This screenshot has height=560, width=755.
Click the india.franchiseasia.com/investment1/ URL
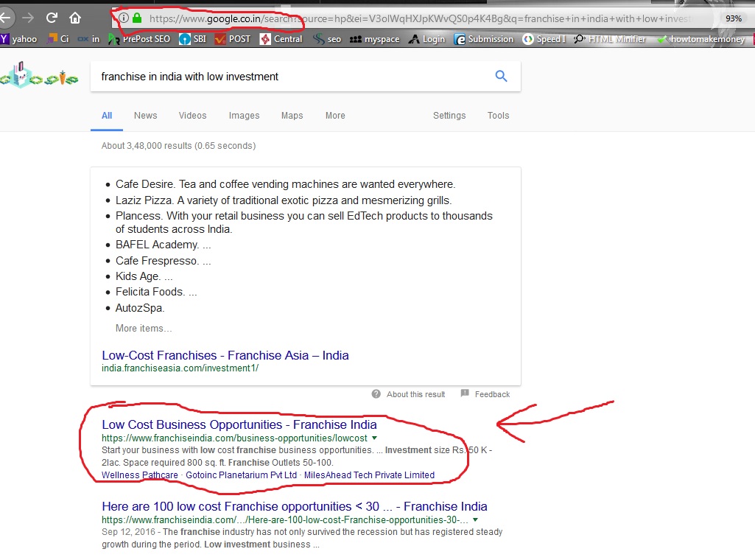click(180, 368)
